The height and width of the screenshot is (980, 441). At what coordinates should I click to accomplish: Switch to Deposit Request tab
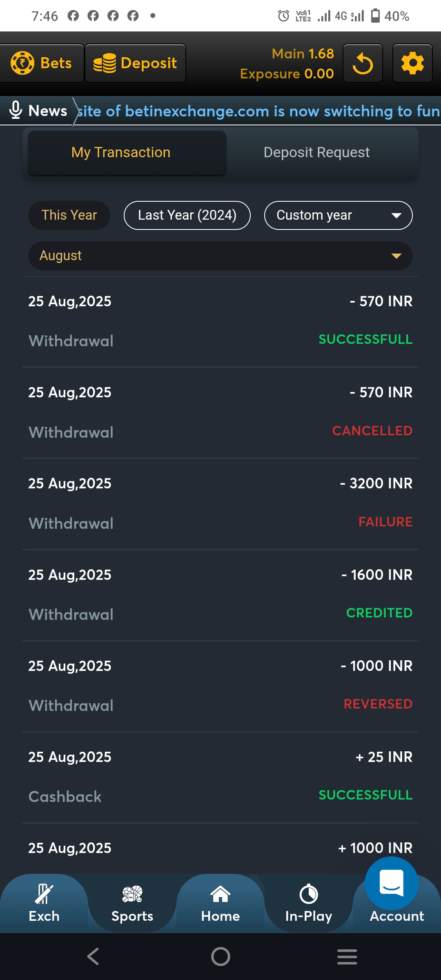316,153
